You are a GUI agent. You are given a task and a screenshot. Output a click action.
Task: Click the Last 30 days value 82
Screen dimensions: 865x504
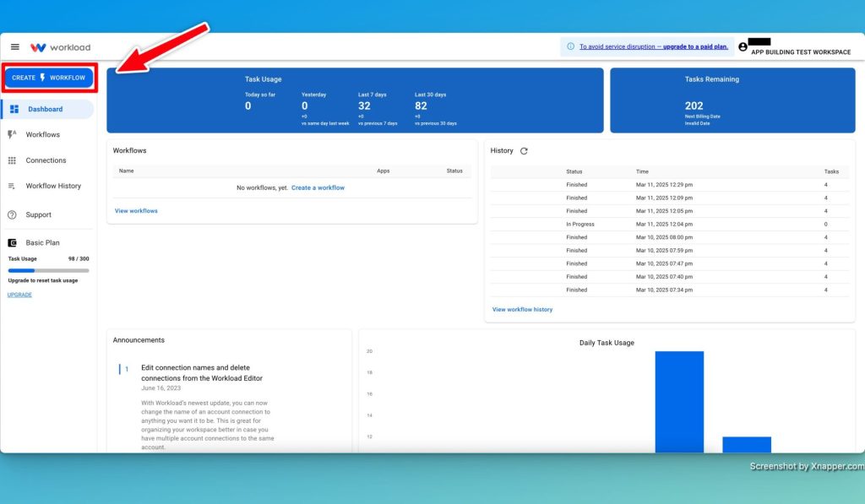click(x=421, y=106)
